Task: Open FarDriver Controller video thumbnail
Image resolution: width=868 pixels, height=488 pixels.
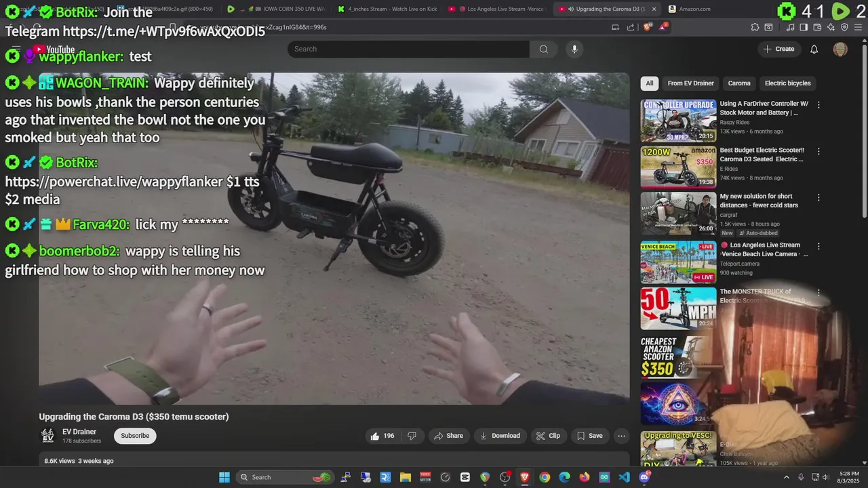Action: point(678,121)
